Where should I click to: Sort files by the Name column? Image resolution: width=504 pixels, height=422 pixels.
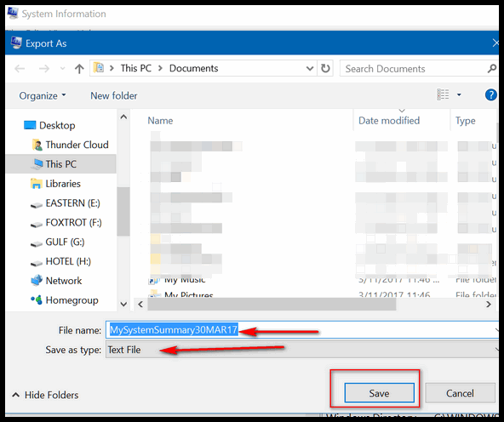click(x=160, y=121)
